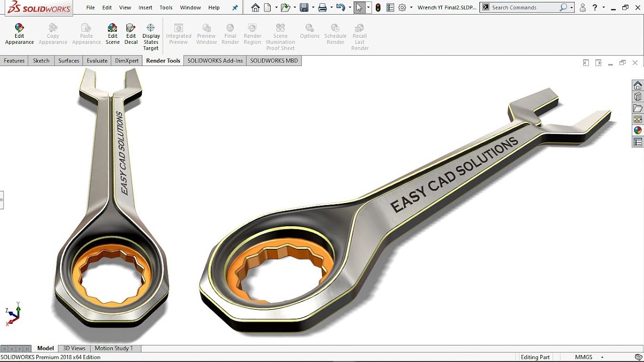Click the Rebuild traffic light icon

pyautogui.click(x=378, y=8)
